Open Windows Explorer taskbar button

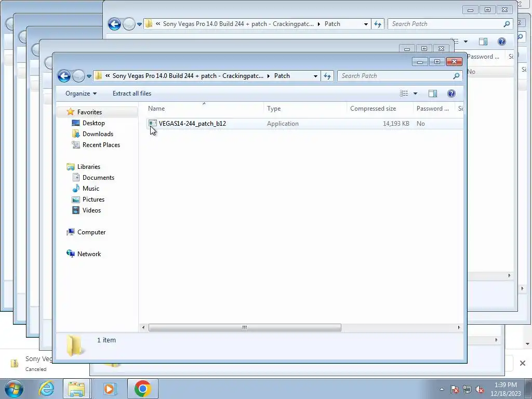tap(76, 389)
